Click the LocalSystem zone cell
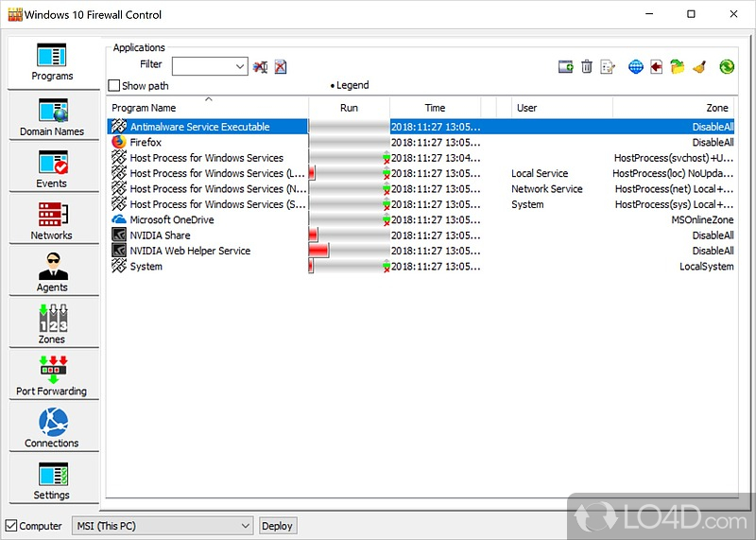Viewport: 756px width, 540px height. coord(706,267)
